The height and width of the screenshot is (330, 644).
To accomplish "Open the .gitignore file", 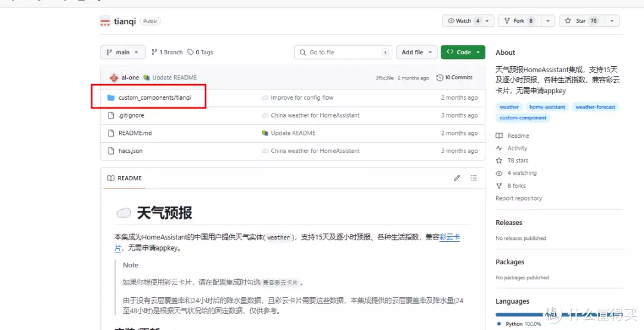I will [131, 116].
